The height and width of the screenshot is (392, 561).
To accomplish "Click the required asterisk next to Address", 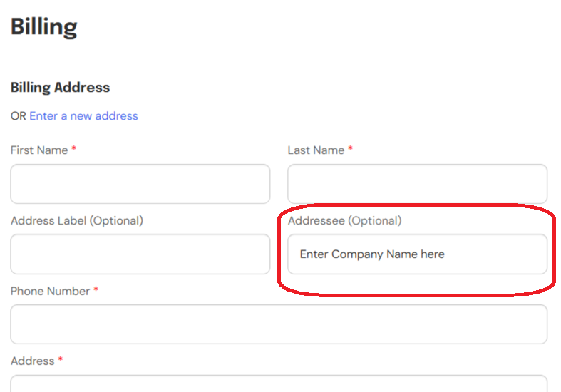I will pyautogui.click(x=61, y=361).
